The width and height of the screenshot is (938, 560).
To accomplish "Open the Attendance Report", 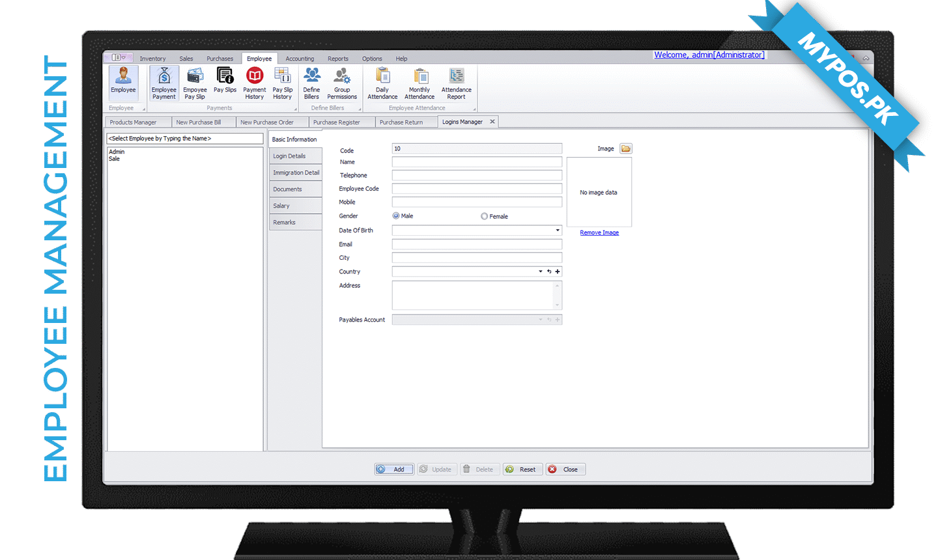I will tap(456, 83).
